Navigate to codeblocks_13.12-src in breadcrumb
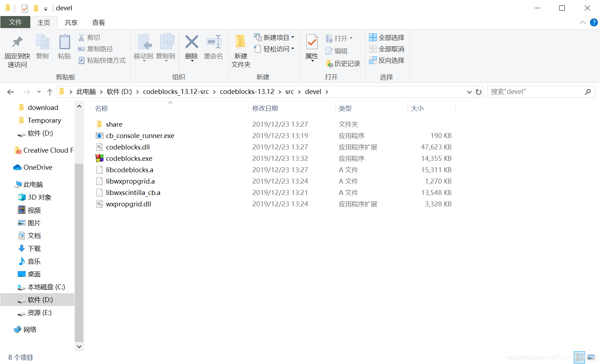 [x=176, y=92]
